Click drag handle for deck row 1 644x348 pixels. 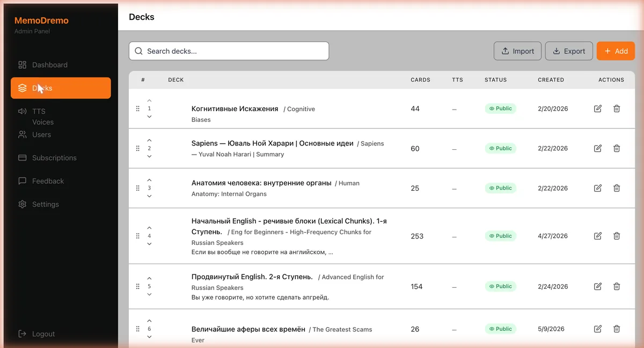[x=138, y=108]
